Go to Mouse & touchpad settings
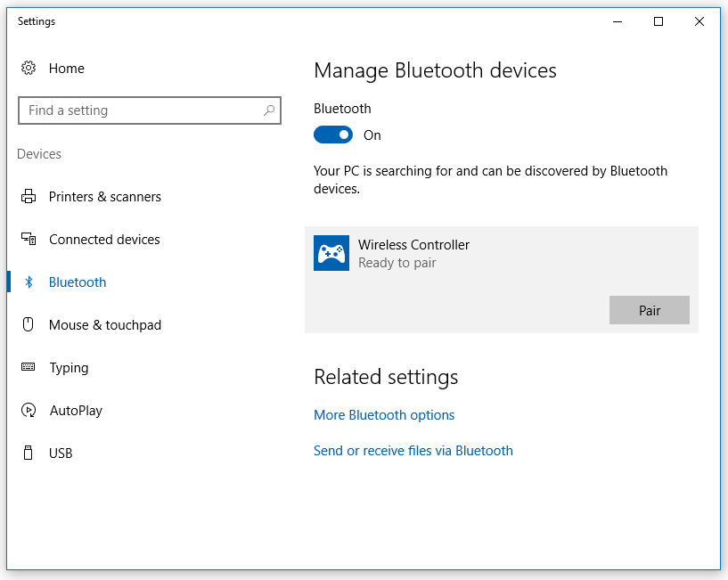Viewport: 728px width, 580px height. 105,324
